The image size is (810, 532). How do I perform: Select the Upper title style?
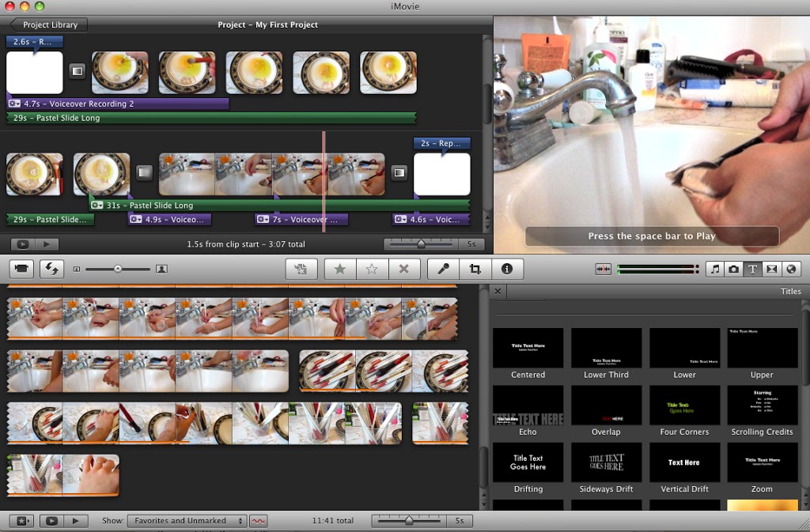point(763,354)
